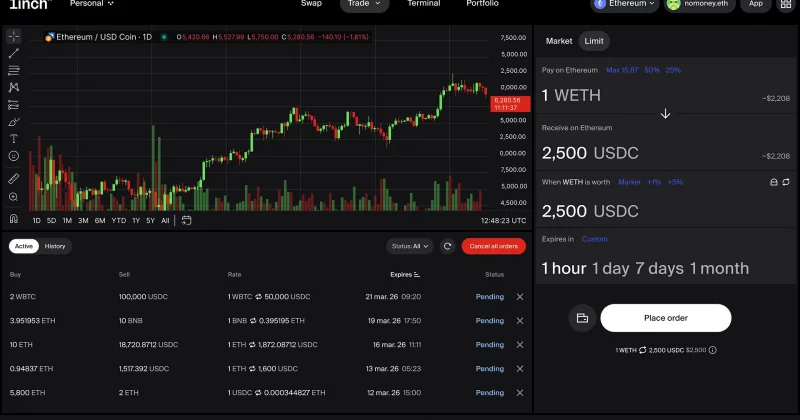
Task: Cancel the 2 WBTC order
Action: tap(520, 297)
